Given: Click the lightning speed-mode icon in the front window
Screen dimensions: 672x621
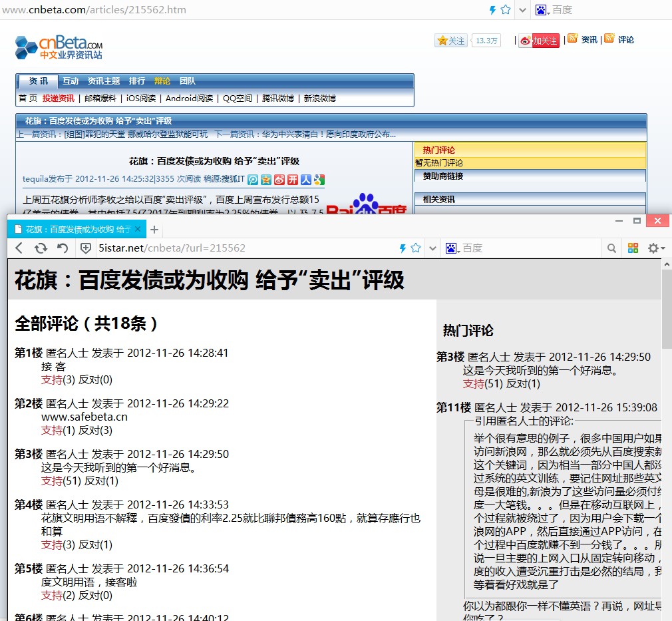Looking at the screenshot, I should 403,248.
